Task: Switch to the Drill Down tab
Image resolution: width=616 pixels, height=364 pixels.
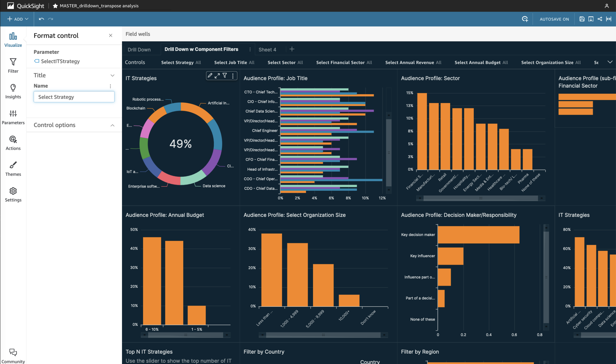Action: [x=139, y=49]
